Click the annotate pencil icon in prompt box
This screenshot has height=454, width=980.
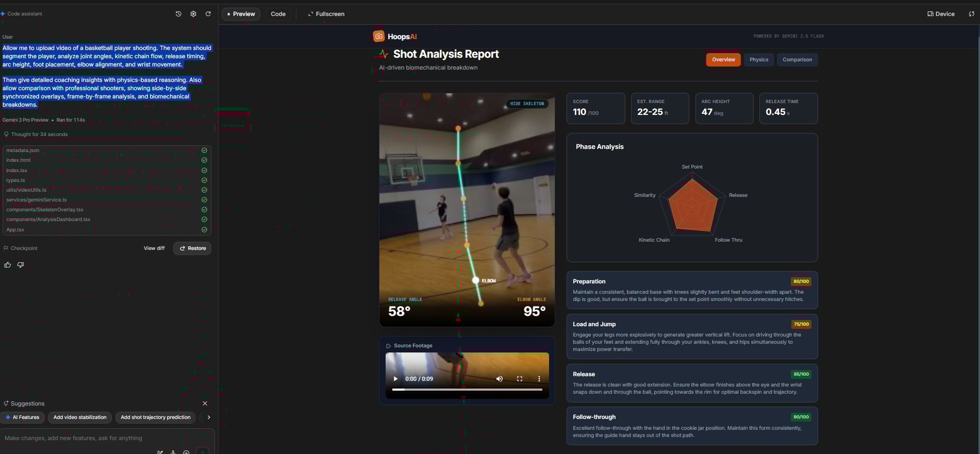point(160,452)
